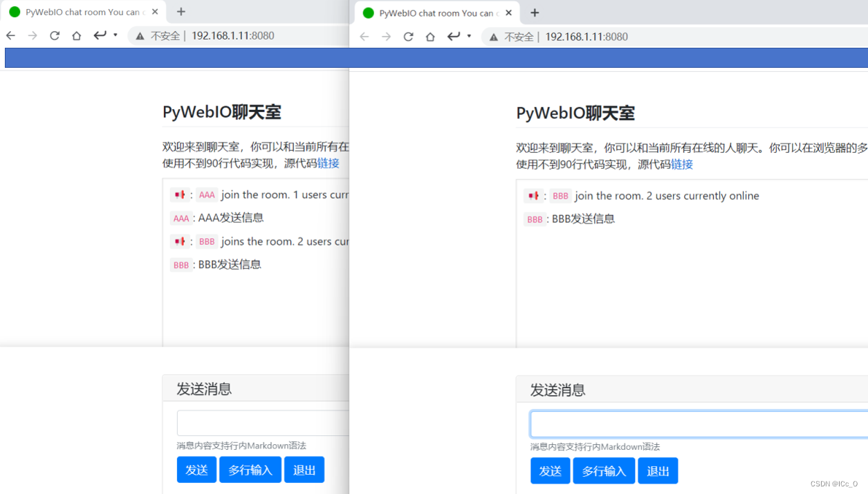868x494 pixels.
Task: Click 退出 button in left window
Action: pyautogui.click(x=304, y=470)
